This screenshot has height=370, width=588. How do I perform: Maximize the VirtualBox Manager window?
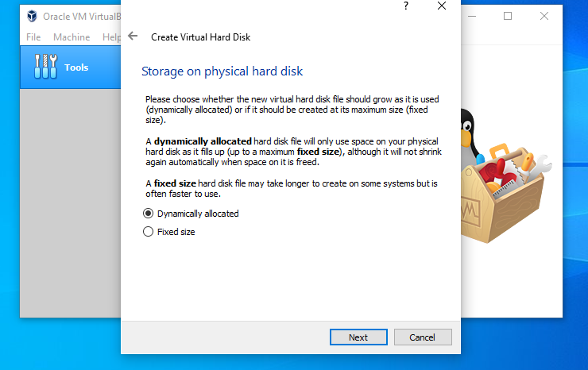click(508, 16)
